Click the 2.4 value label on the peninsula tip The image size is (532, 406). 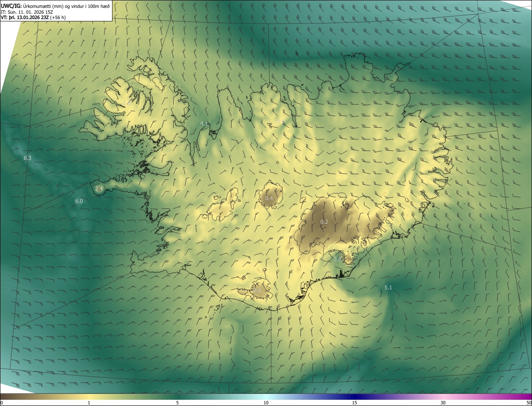pos(99,189)
